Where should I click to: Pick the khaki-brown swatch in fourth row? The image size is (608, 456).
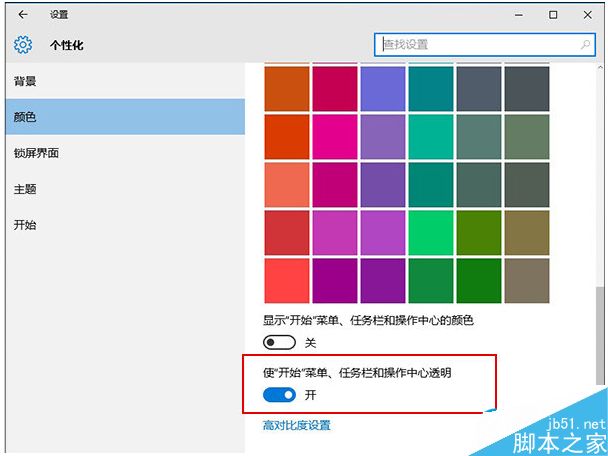pos(527,233)
